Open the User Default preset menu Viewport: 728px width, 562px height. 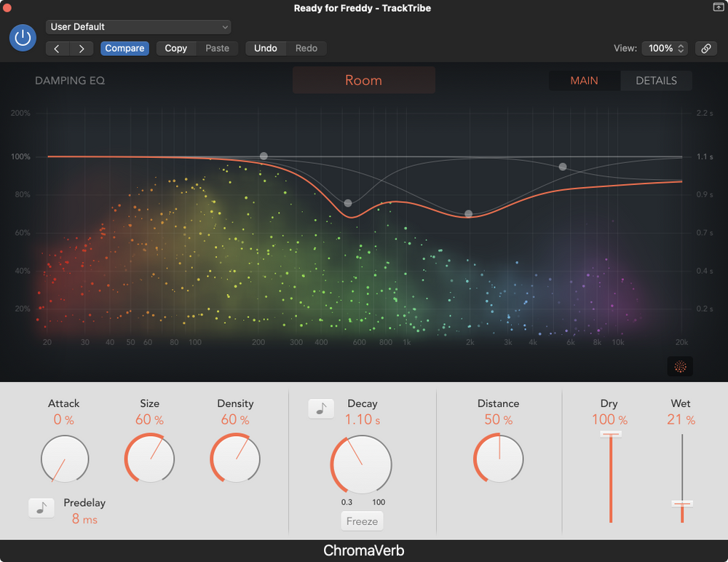138,26
